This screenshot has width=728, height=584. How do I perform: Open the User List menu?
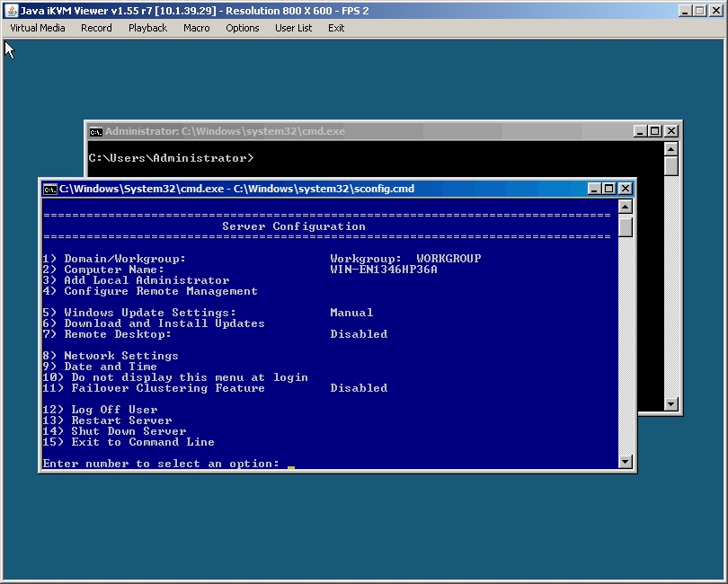[x=293, y=28]
